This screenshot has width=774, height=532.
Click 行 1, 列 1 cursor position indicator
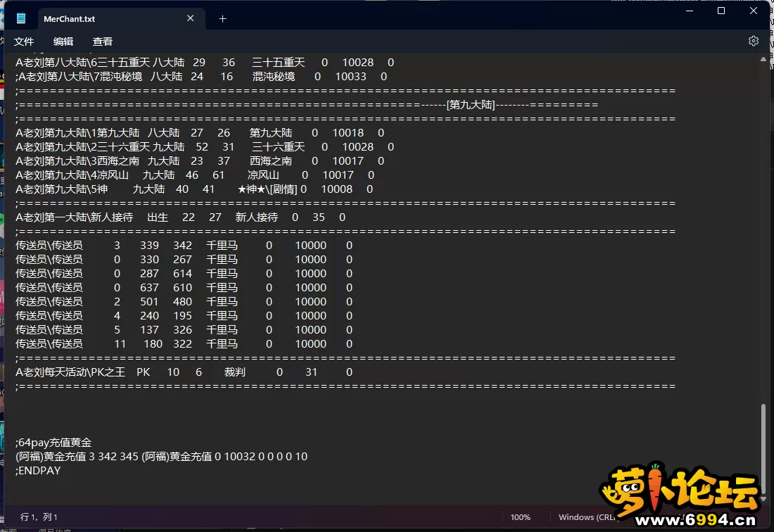coord(39,517)
